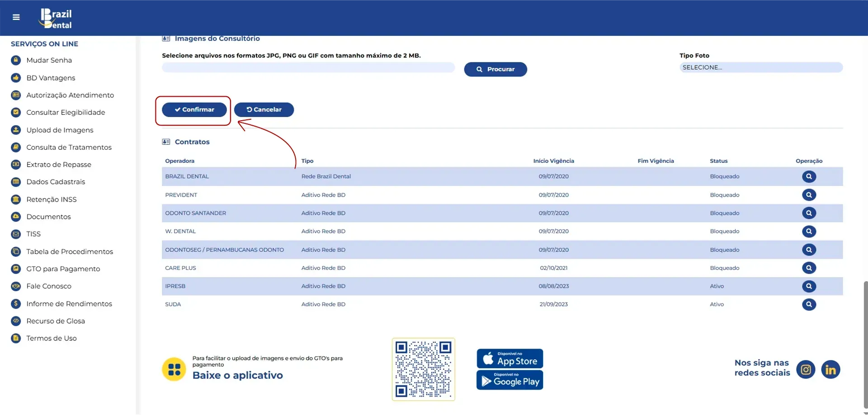
Task: Open the TISS menu entry
Action: pyautogui.click(x=33, y=234)
